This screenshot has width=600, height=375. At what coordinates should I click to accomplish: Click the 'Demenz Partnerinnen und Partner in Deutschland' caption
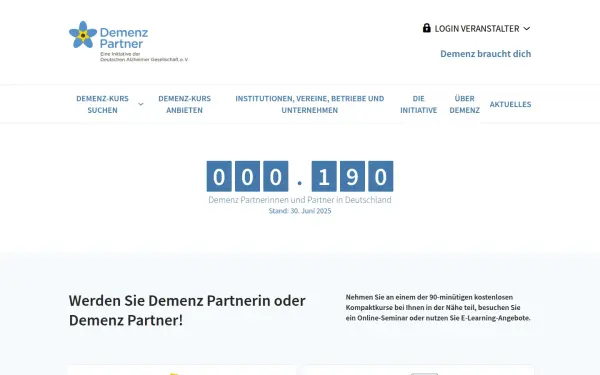tap(300, 200)
